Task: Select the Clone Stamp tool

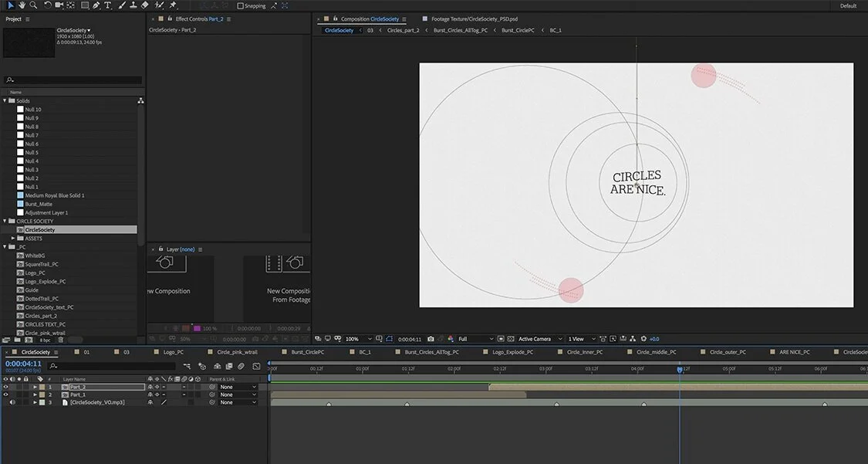Action: (133, 5)
